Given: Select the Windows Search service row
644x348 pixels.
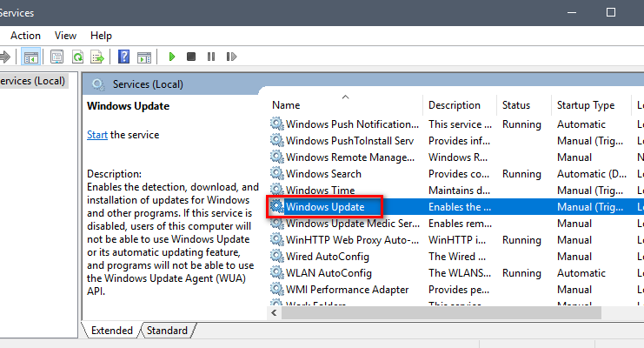Looking at the screenshot, I should click(x=456, y=174).
